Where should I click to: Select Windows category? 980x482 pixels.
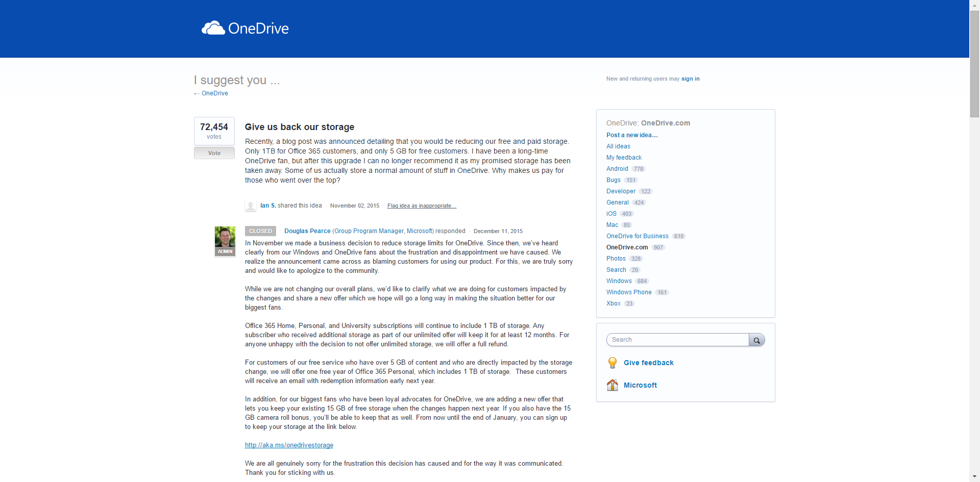(619, 281)
